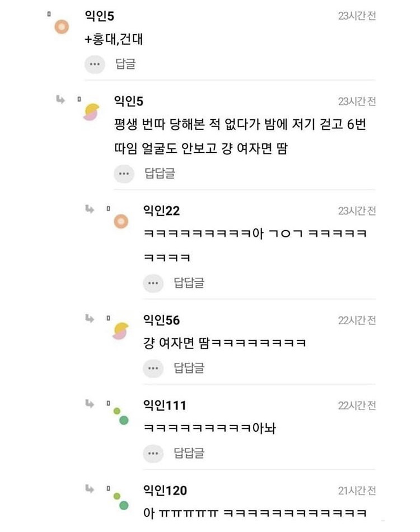This screenshot has width=420, height=532.
Task: Click the username 익인120
Action: [x=165, y=491]
